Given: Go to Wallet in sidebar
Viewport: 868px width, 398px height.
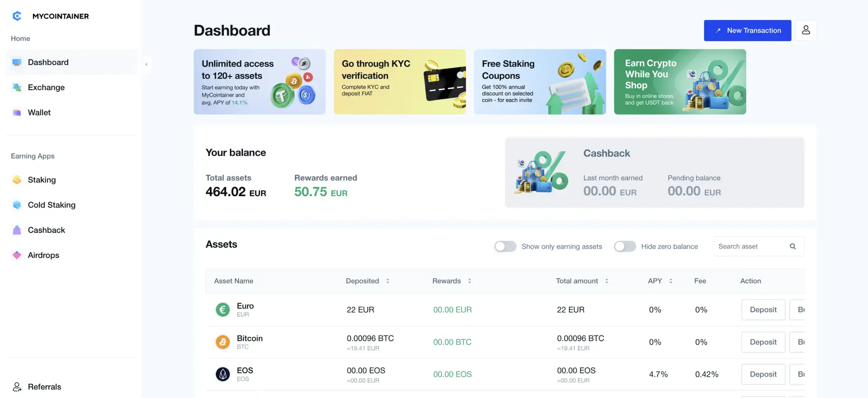Looking at the screenshot, I should coord(39,112).
